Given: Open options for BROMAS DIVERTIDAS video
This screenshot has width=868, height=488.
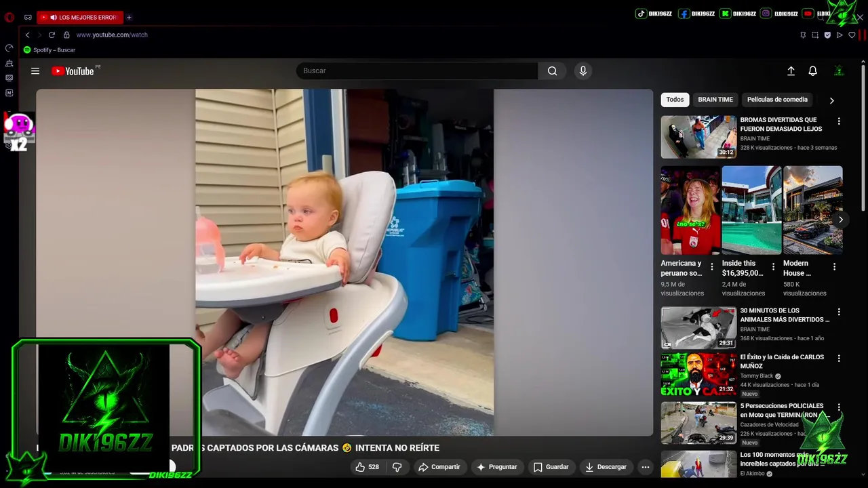Looking at the screenshot, I should click(839, 121).
